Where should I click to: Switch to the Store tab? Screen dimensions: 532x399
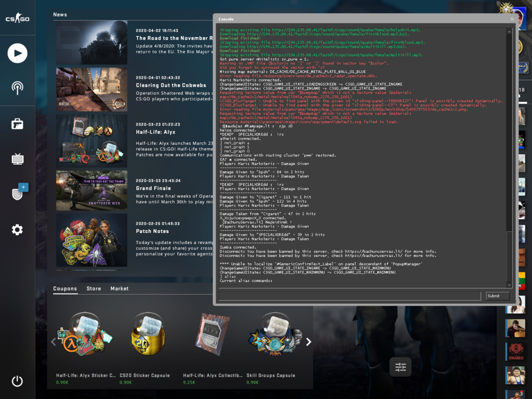coord(94,289)
